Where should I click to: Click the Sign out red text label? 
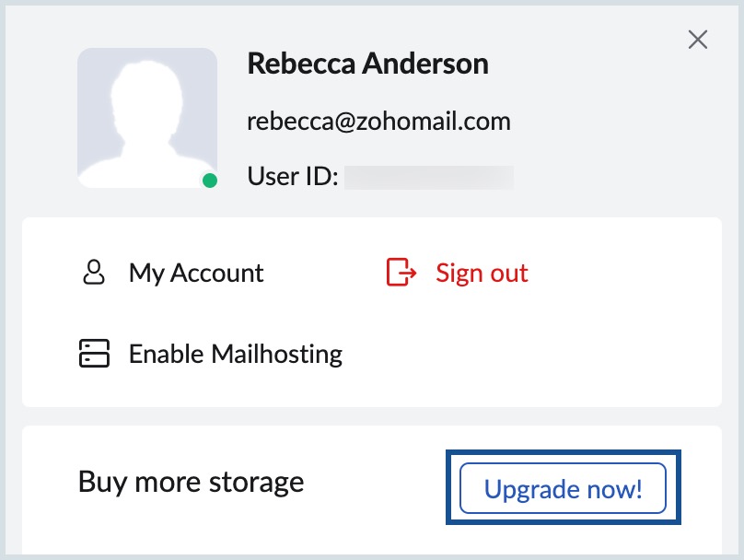pyautogui.click(x=482, y=273)
